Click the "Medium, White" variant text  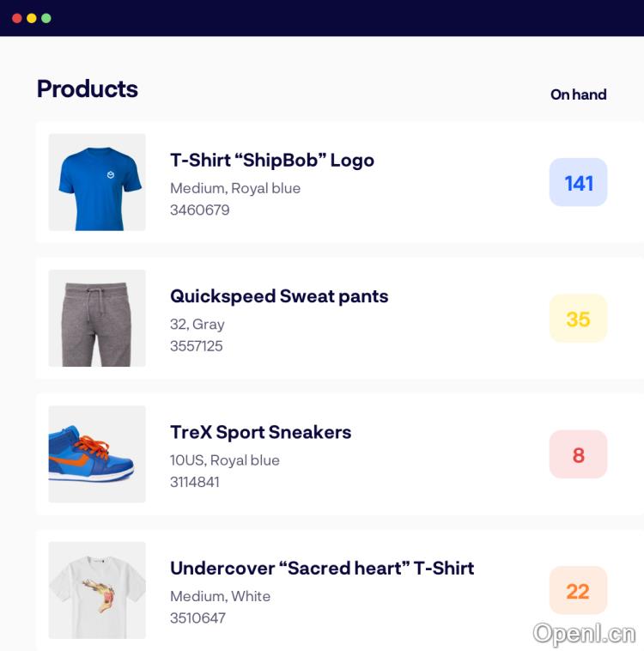(220, 597)
